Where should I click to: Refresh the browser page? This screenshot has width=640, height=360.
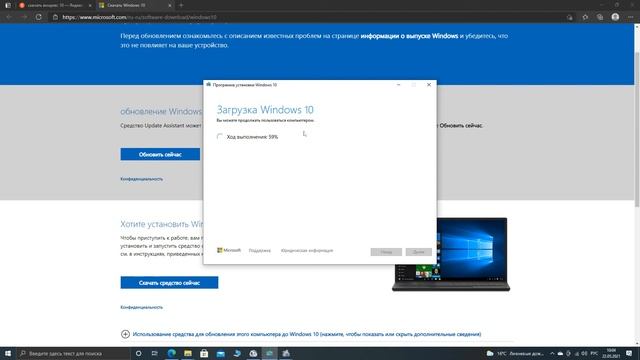[x=38, y=17]
